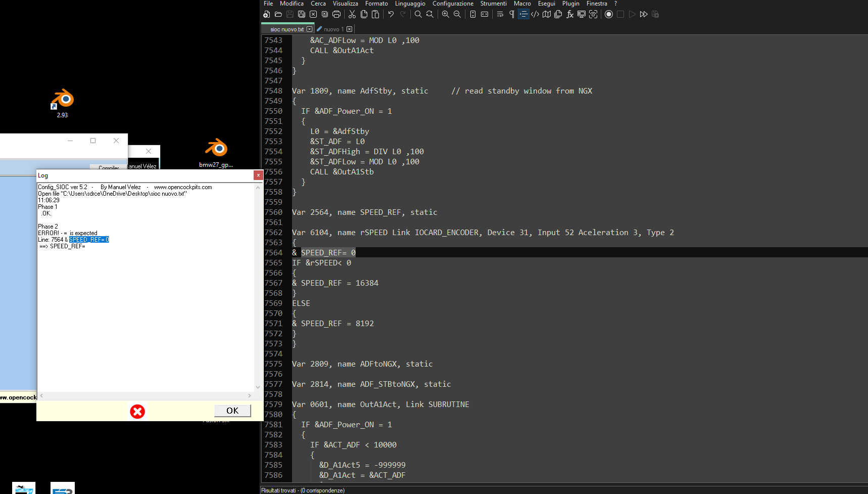Click the Compiler button behind the Log

[x=109, y=167]
